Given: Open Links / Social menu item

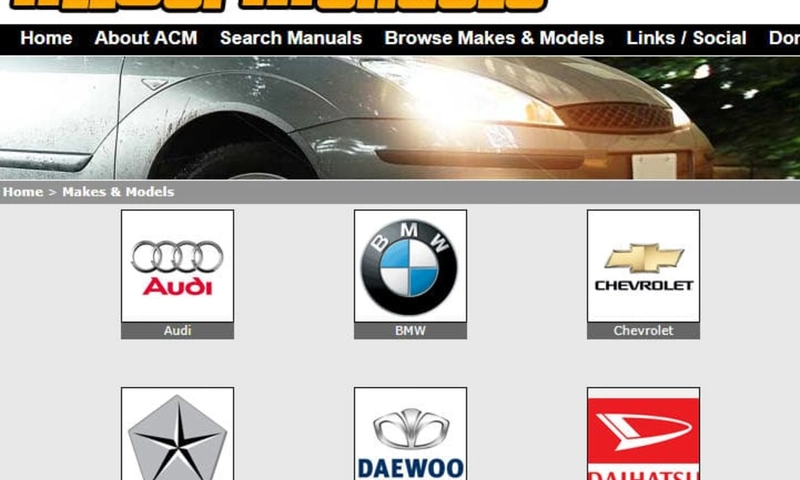Looking at the screenshot, I should 686,38.
